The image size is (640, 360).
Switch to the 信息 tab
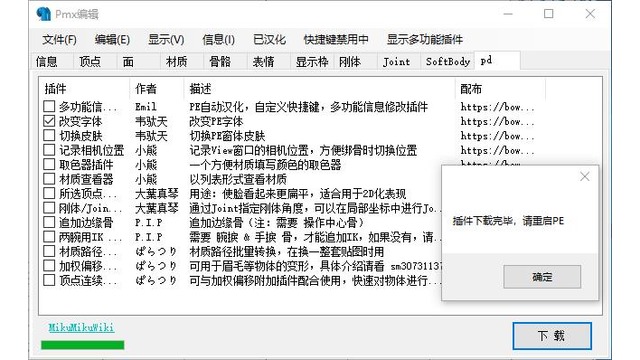coord(51,62)
